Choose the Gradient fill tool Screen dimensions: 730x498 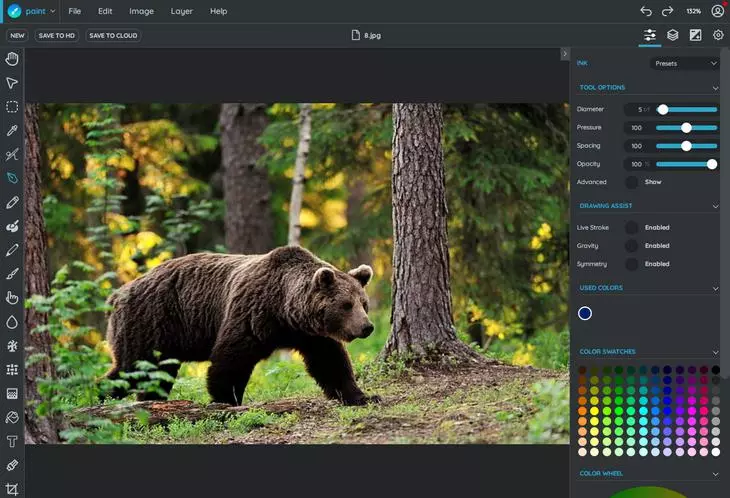[12, 394]
